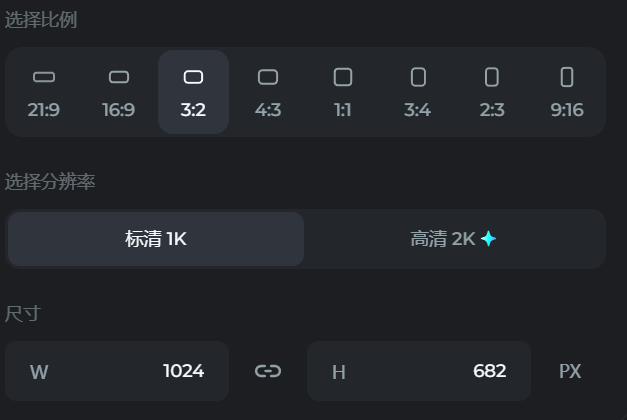
Task: Select the 2:3 portrait ratio icon
Action: click(492, 91)
